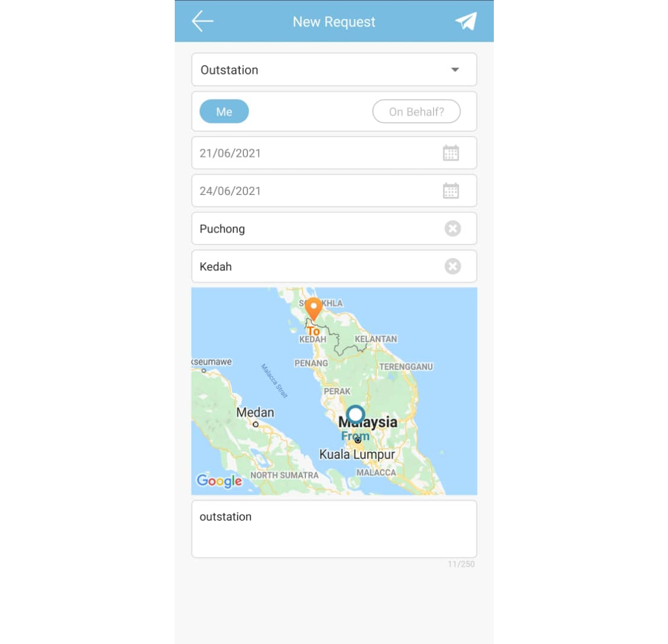Switch to On Behalf? option
This screenshot has height=644, width=668.
(x=416, y=112)
